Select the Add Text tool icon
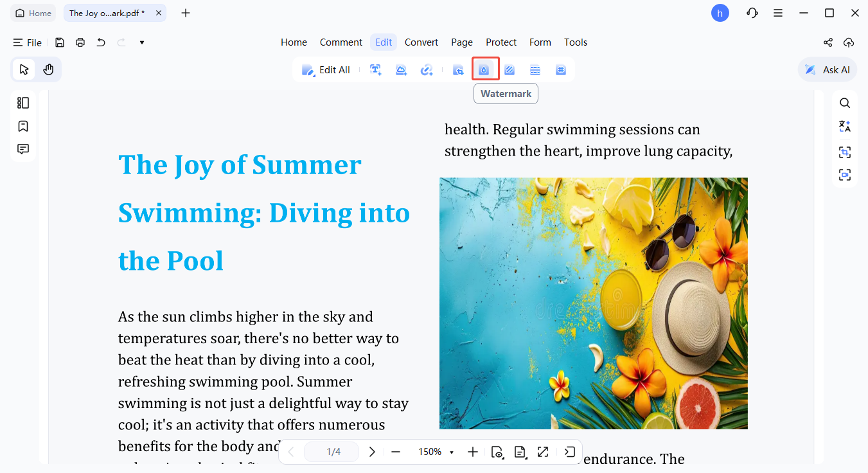Image resolution: width=868 pixels, height=473 pixels. (x=376, y=70)
